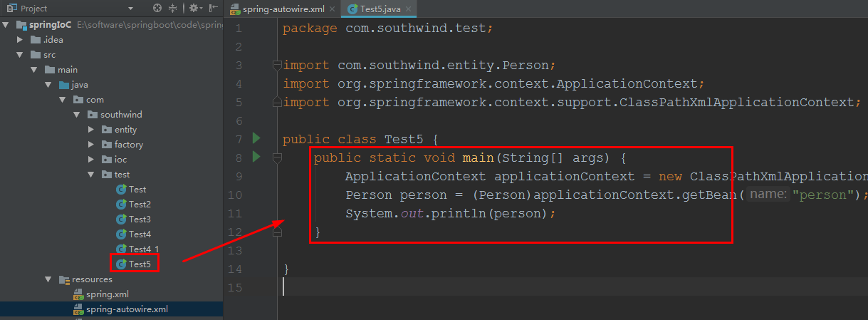The width and height of the screenshot is (868, 320).
Task: Expand the ioc package
Action: point(90,159)
